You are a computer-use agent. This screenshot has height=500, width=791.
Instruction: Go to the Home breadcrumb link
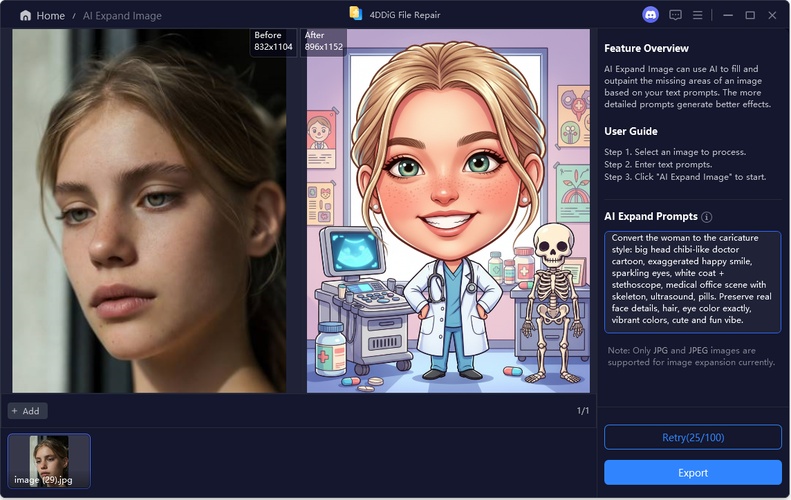50,16
